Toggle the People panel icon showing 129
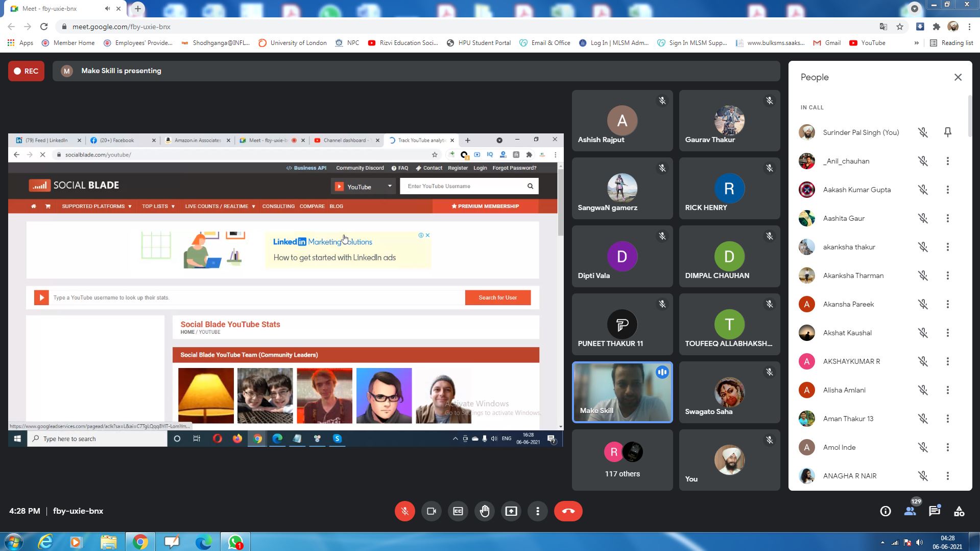 pyautogui.click(x=911, y=510)
